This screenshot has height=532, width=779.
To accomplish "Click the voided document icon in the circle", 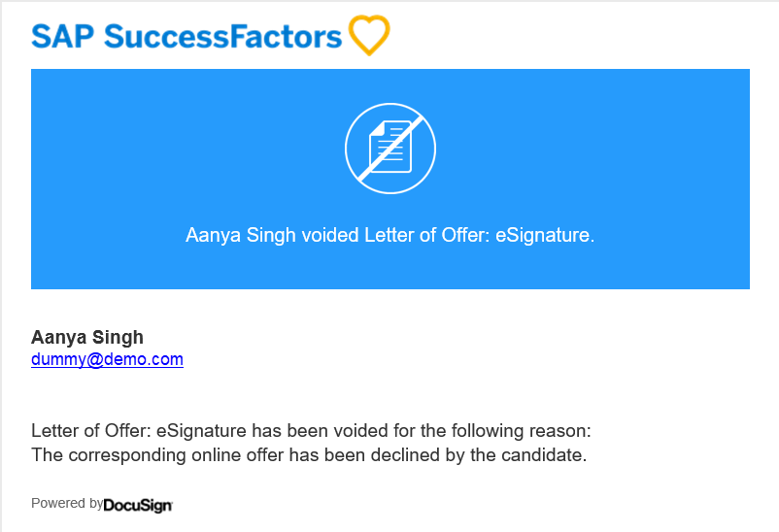I will tap(390, 149).
